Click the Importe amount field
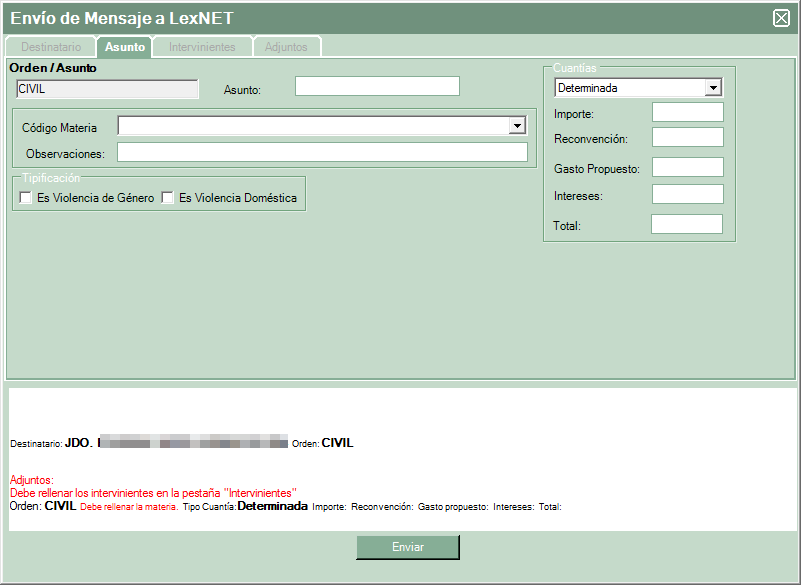Viewport: 801px width, 585px height. point(687,113)
